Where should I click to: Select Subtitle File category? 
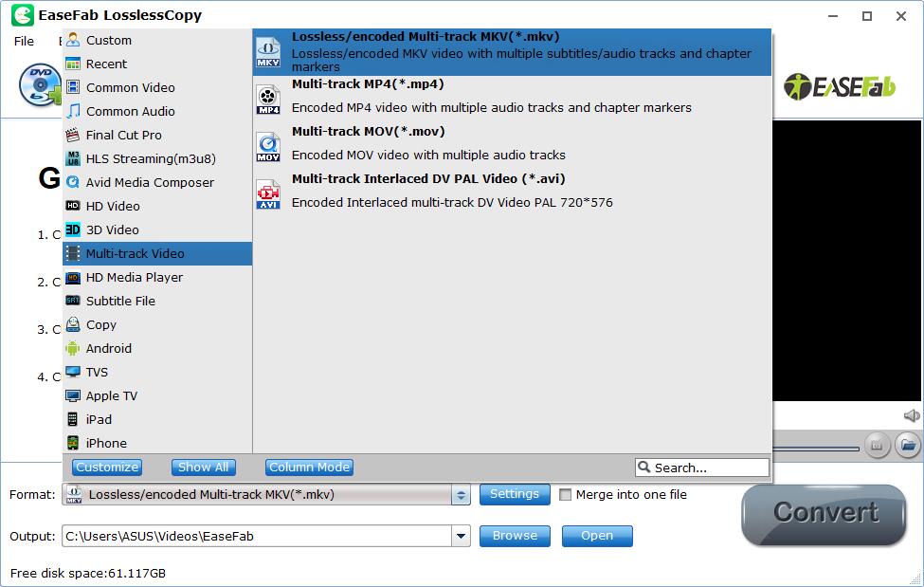pyautogui.click(x=157, y=301)
